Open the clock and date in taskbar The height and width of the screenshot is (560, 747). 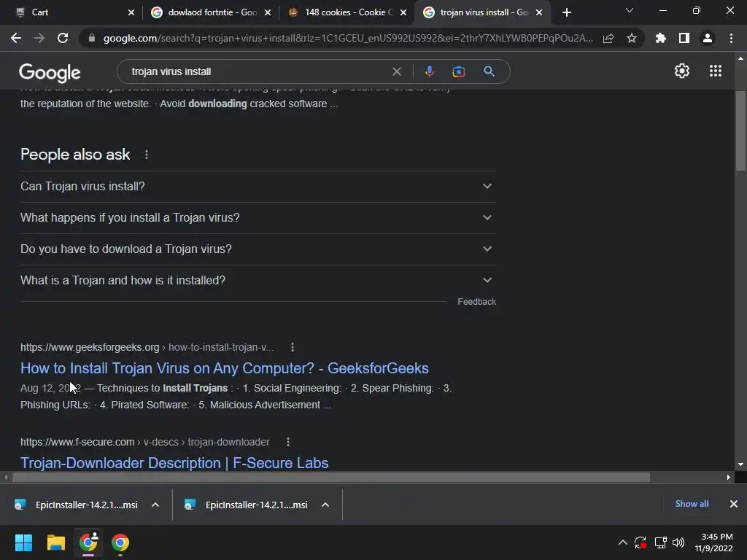[713, 542]
